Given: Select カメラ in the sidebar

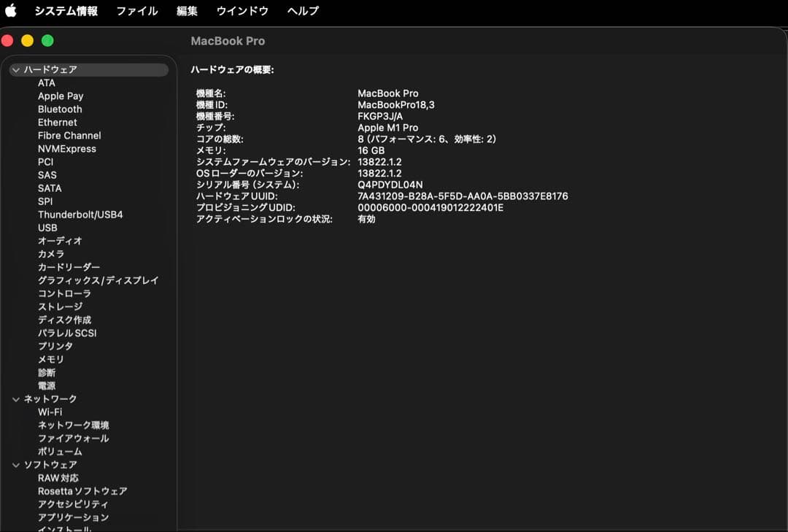Looking at the screenshot, I should click(50, 254).
